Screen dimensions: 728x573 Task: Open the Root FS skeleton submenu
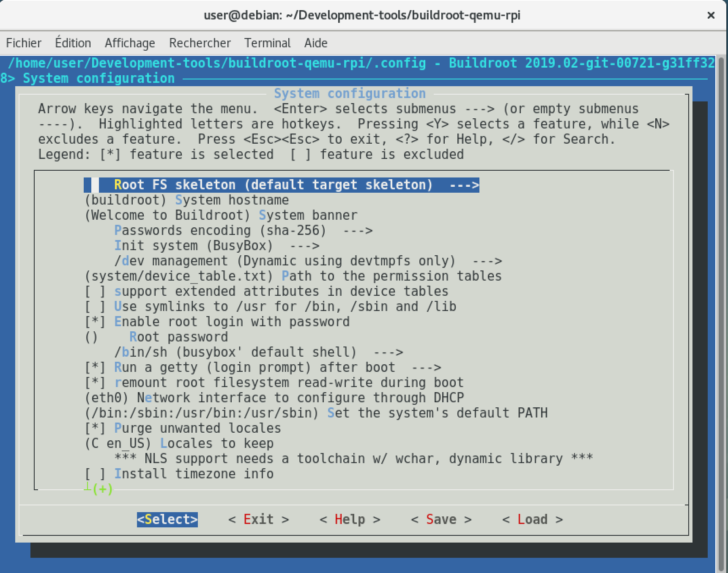click(282, 185)
